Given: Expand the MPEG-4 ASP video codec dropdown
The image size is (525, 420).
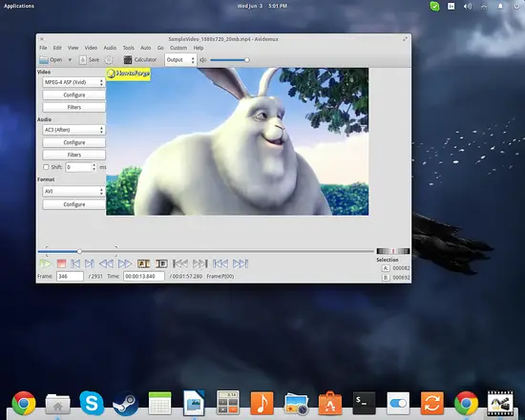Looking at the screenshot, I should point(73,82).
